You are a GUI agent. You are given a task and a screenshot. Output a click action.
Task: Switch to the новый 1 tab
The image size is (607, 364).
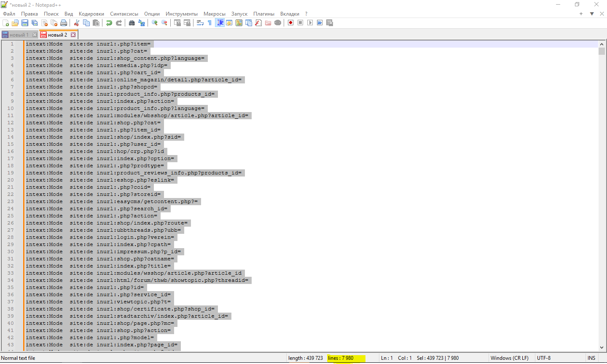(19, 35)
